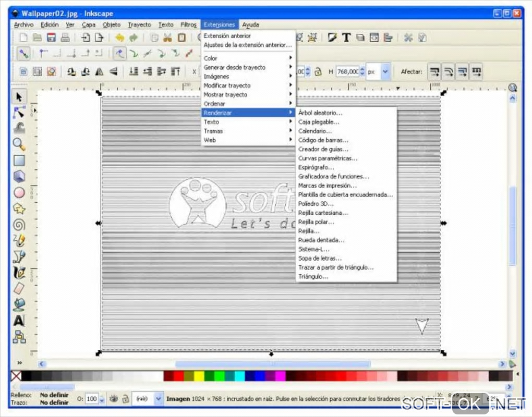Screen dimensions: 532x417
Task: Expand the Modificar trayecto submenu
Action: pyautogui.click(x=248, y=85)
